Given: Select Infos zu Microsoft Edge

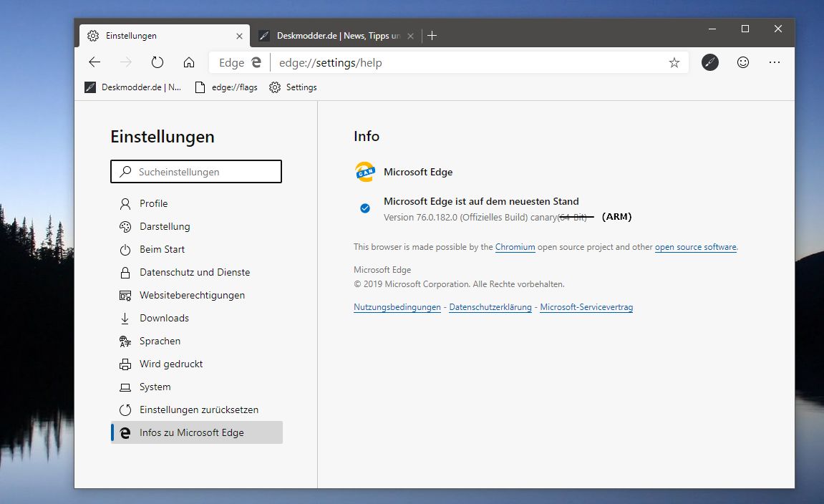Looking at the screenshot, I should pyautogui.click(x=197, y=432).
